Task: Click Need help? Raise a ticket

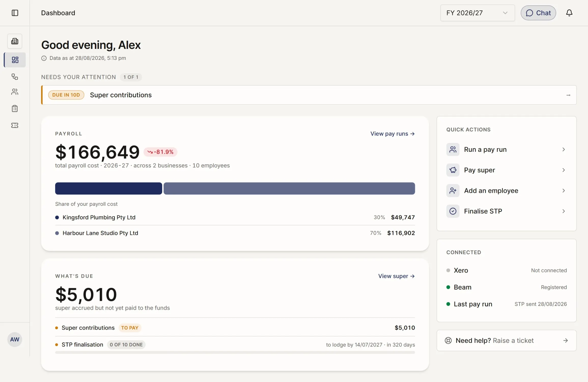Action: [507, 341]
